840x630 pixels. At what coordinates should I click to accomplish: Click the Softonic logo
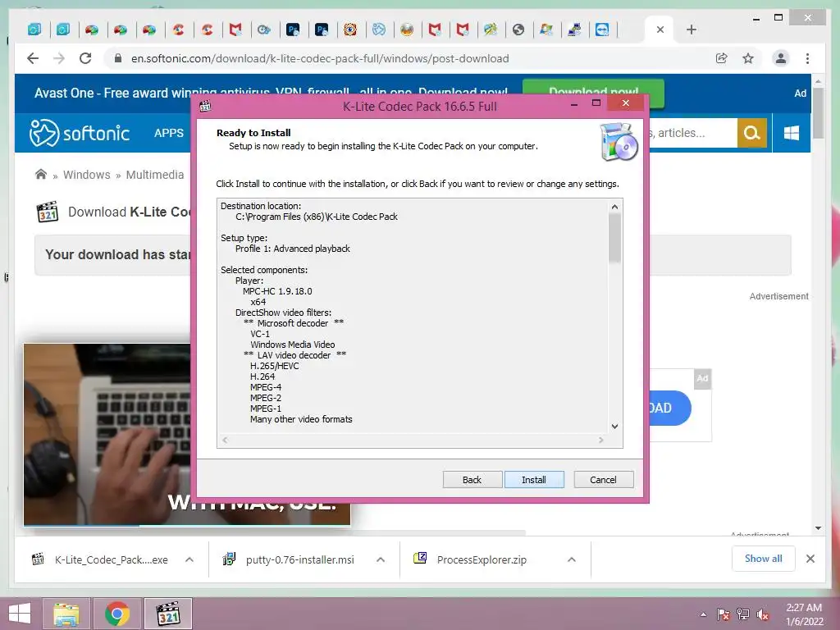point(80,133)
